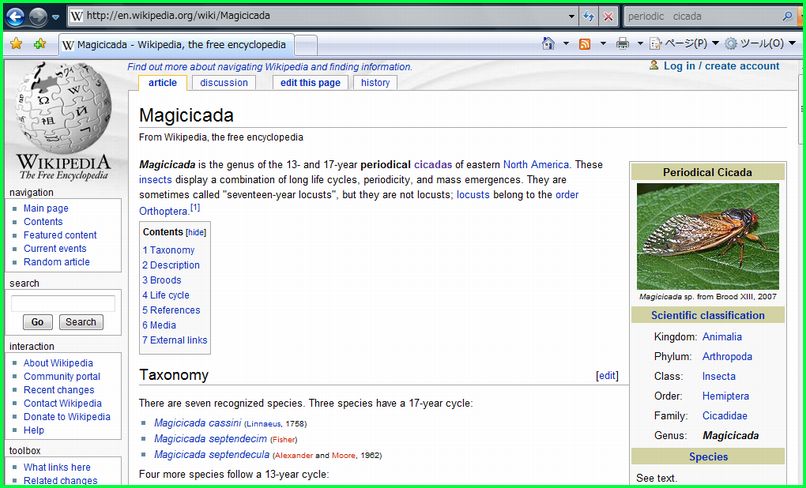Viewport: 806px width, 488px height.
Task: Open the Home button dropdown arrow
Action: (566, 44)
